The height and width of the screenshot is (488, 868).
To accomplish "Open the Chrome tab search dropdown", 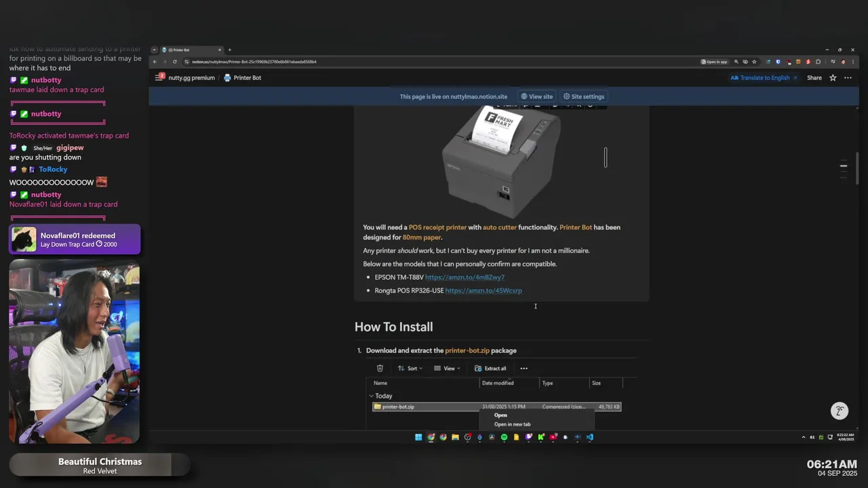I will (154, 49).
